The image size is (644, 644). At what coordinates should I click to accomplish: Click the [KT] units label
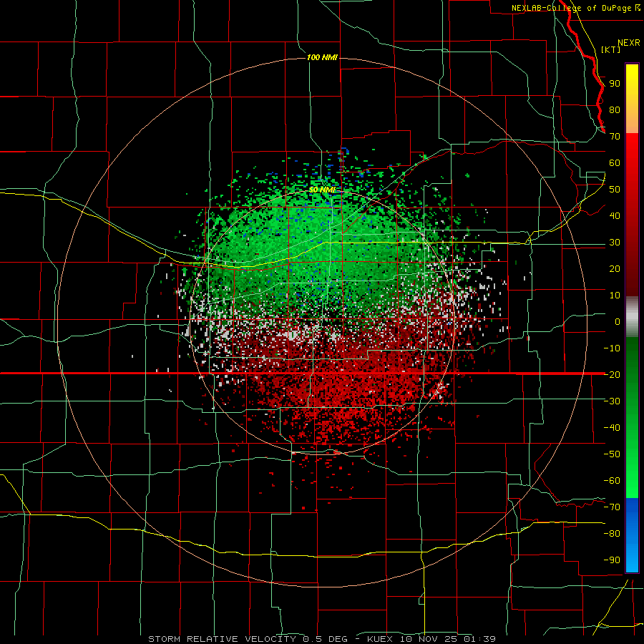pyautogui.click(x=611, y=49)
